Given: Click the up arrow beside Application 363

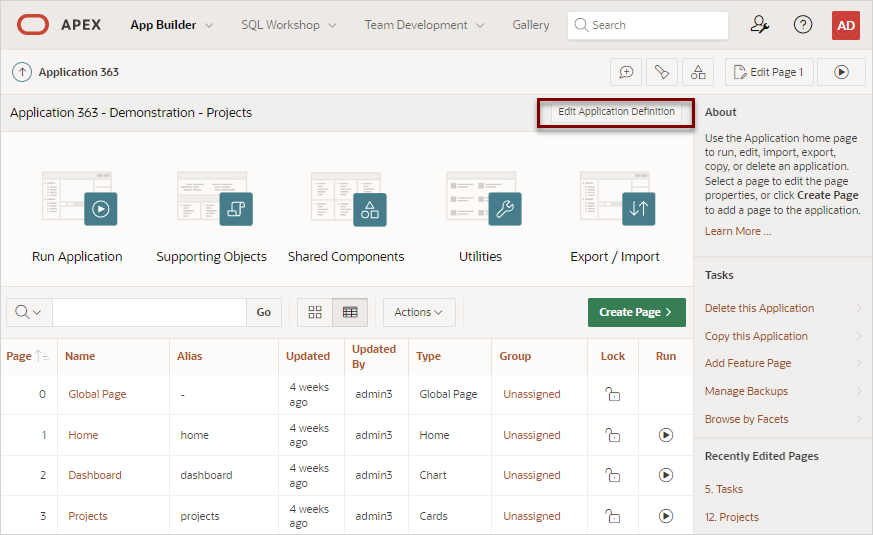Looking at the screenshot, I should pos(22,72).
